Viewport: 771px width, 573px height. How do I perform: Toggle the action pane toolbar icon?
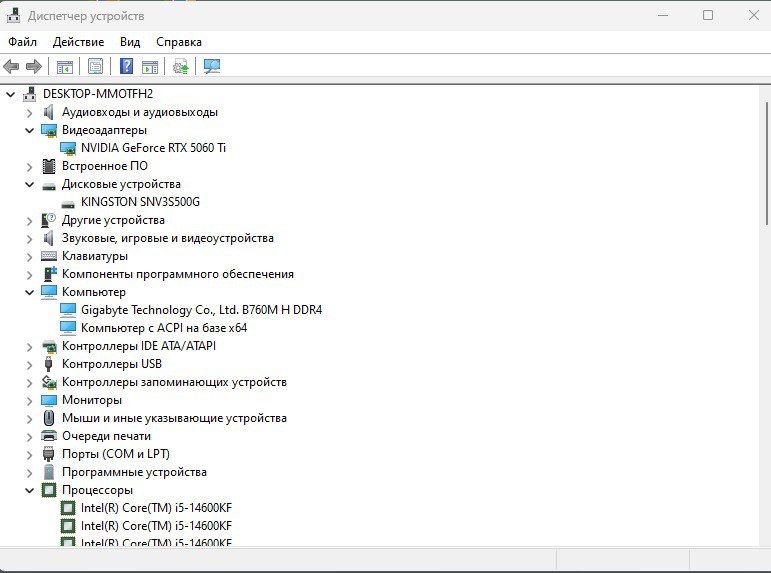pyautogui.click(x=150, y=66)
